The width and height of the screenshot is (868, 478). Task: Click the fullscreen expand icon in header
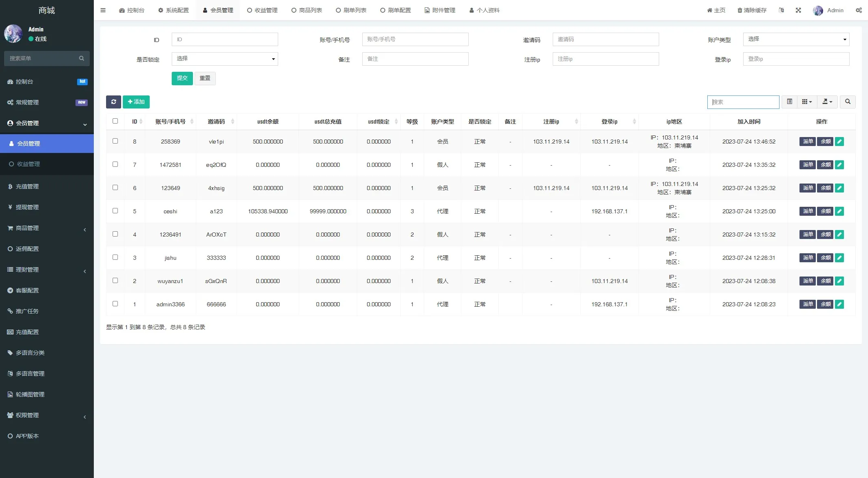[x=798, y=10]
